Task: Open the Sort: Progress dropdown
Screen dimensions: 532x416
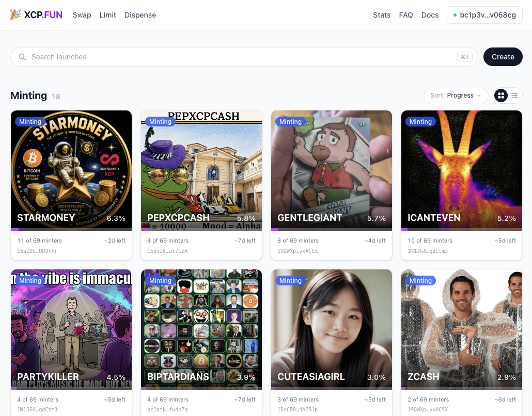Action: (x=456, y=95)
